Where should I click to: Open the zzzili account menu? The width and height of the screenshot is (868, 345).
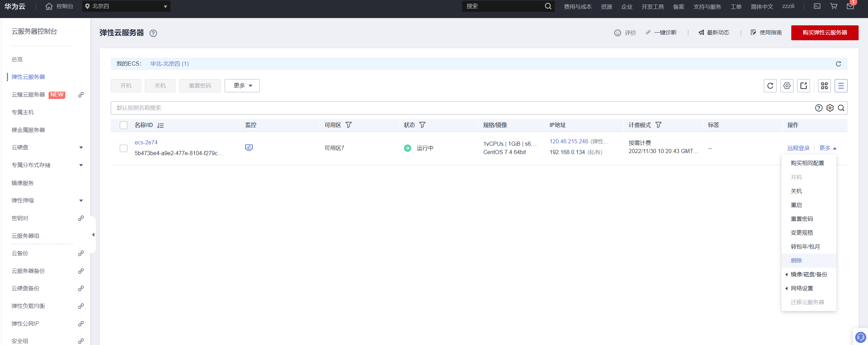click(788, 6)
